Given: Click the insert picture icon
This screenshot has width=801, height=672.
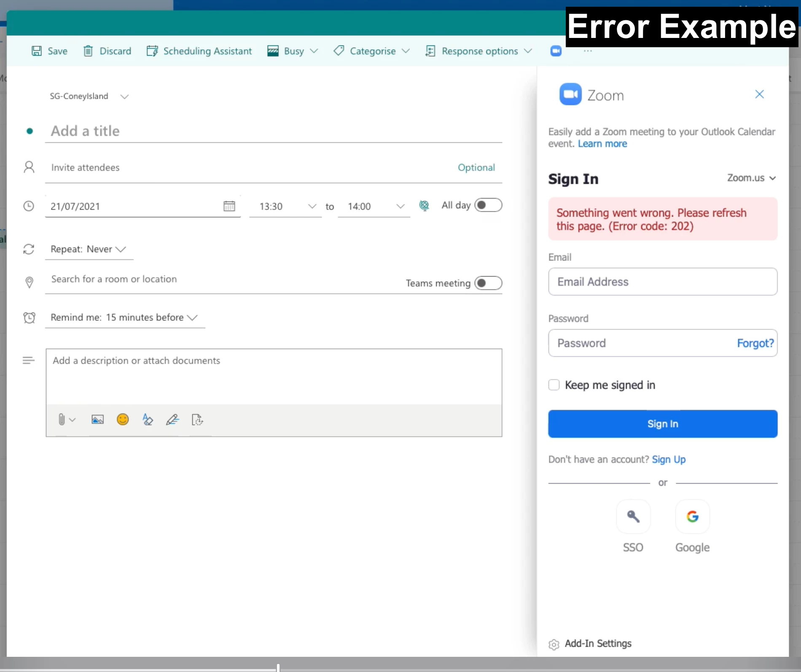Looking at the screenshot, I should (97, 419).
